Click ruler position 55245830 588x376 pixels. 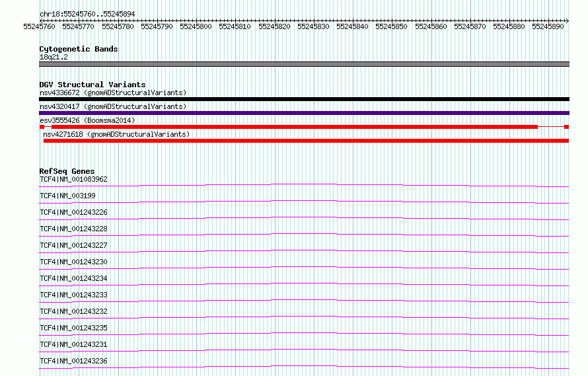314,26
